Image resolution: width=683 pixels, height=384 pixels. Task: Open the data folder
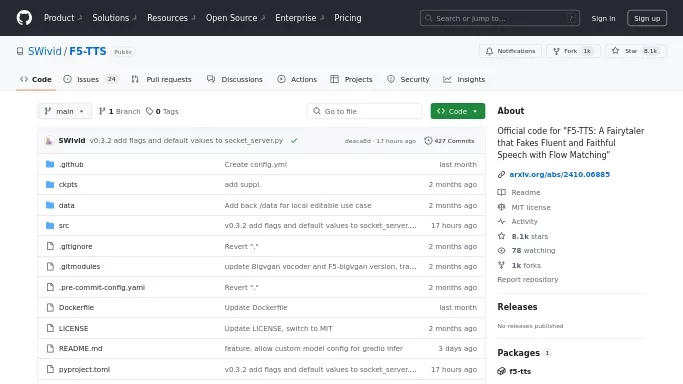tap(67, 205)
